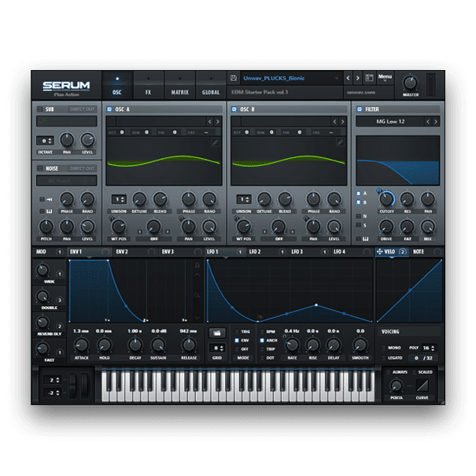Click the noise one-shot arrow icon
Viewport: 476px width, 476px height.
tap(50, 199)
